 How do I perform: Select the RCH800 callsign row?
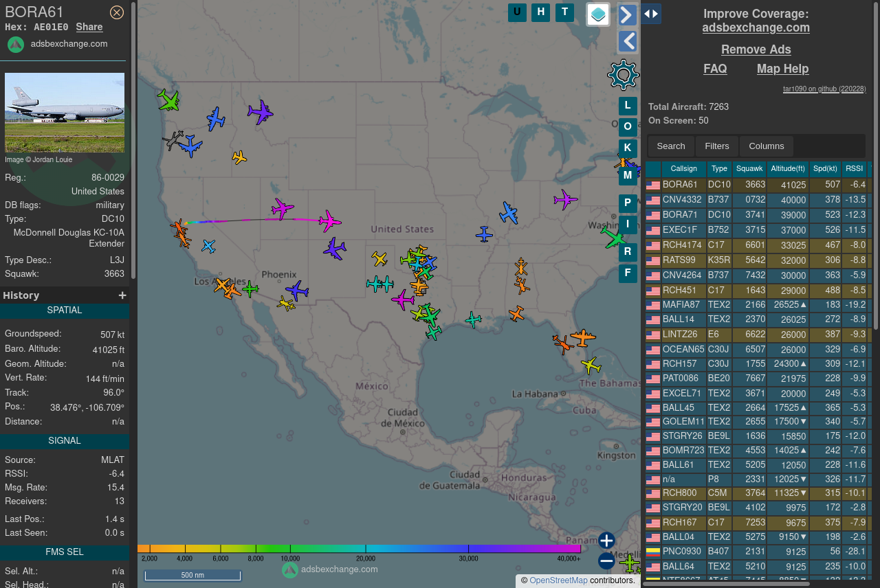pyautogui.click(x=758, y=493)
